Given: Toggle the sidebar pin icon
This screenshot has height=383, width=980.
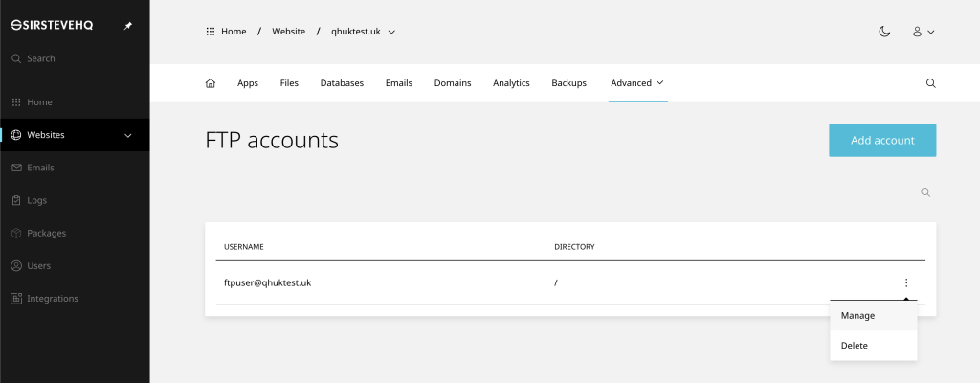Looking at the screenshot, I should [x=128, y=26].
